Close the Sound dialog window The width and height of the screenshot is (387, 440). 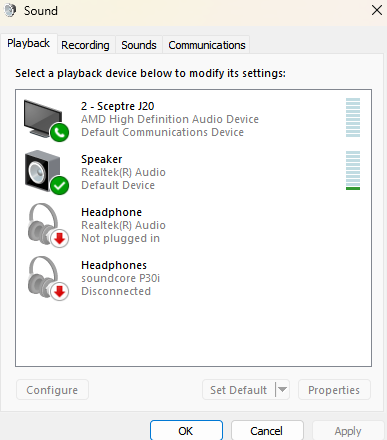(377, 10)
